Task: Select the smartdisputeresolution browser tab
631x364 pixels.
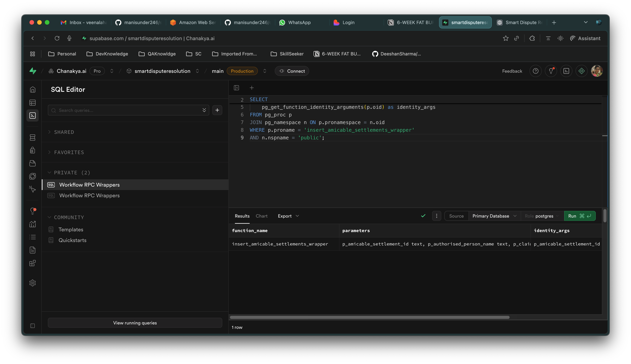Action: tap(465, 22)
